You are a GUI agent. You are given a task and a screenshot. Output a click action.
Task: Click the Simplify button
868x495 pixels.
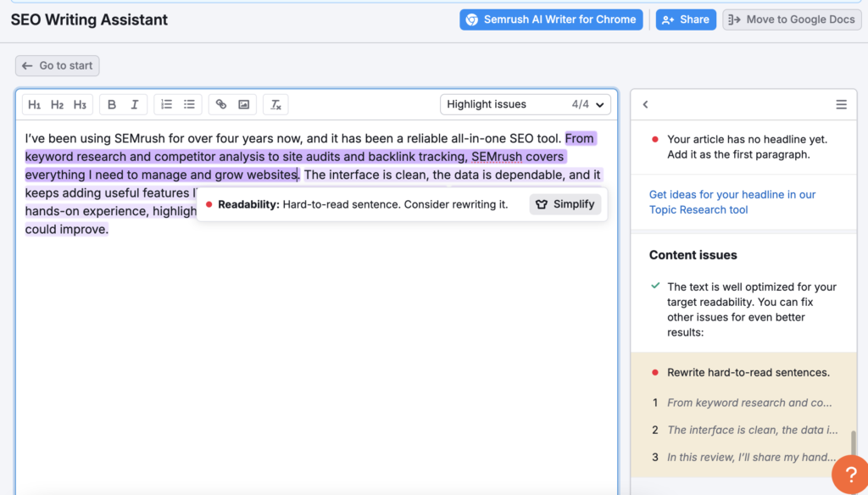(565, 204)
